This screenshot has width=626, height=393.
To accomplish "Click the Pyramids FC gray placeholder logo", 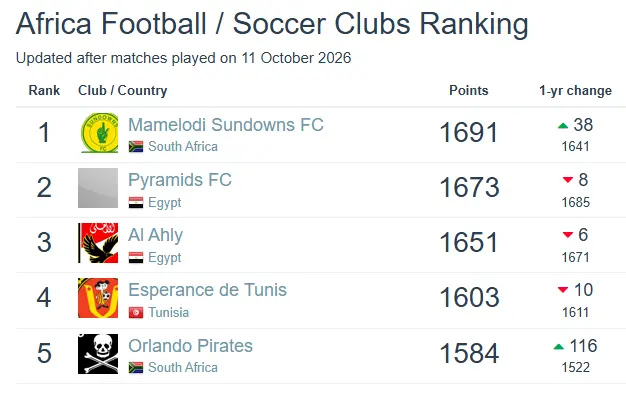I will click(98, 188).
